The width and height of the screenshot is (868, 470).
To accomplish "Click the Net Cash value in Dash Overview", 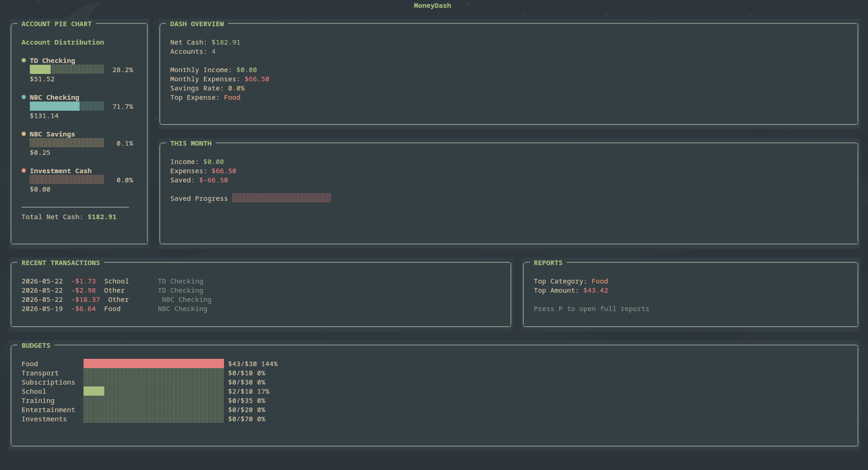I will (x=226, y=42).
